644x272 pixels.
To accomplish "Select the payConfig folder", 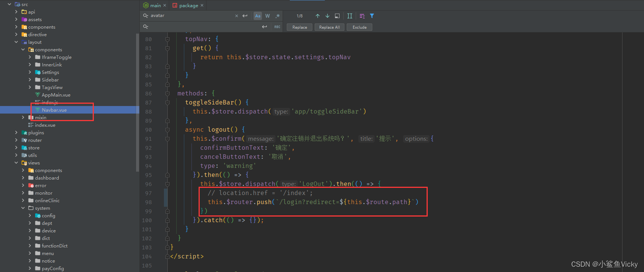I will tap(53, 268).
